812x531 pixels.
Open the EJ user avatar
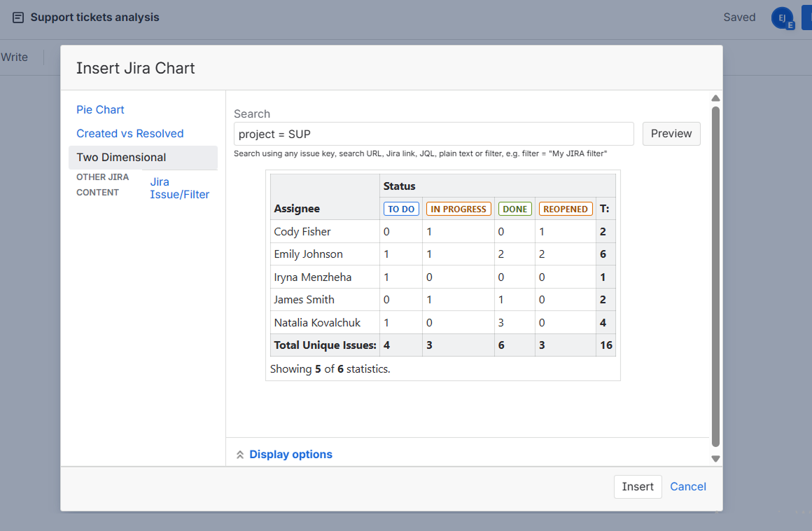782,18
